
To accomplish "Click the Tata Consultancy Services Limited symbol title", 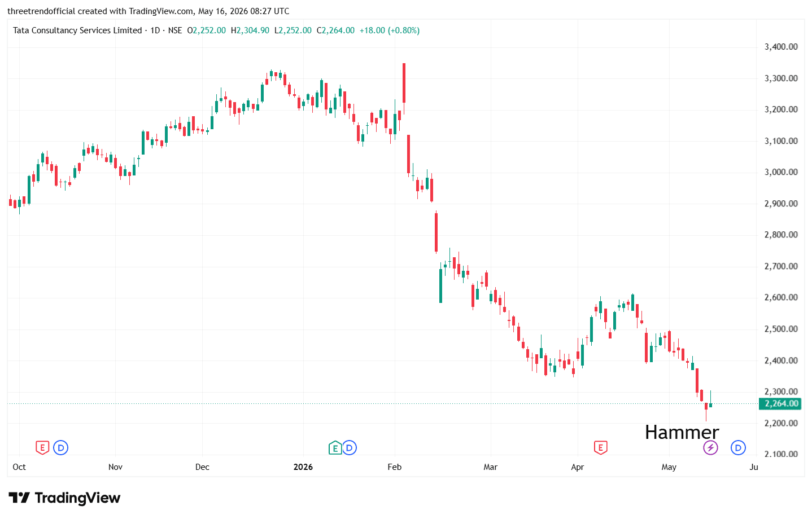I will click(77, 30).
